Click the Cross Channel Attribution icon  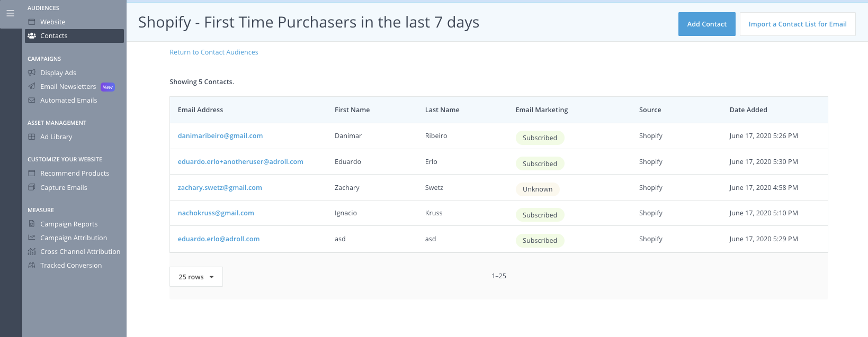[x=32, y=251]
